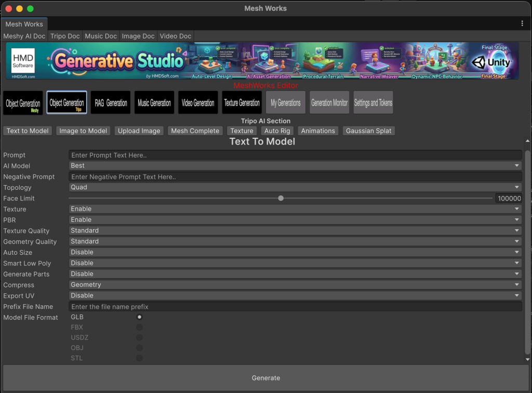This screenshot has height=393, width=532.
Task: Click the Prompt text field
Action: (x=295, y=155)
